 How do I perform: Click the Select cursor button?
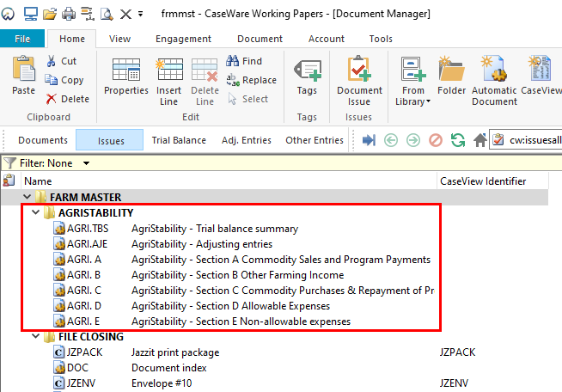click(248, 99)
